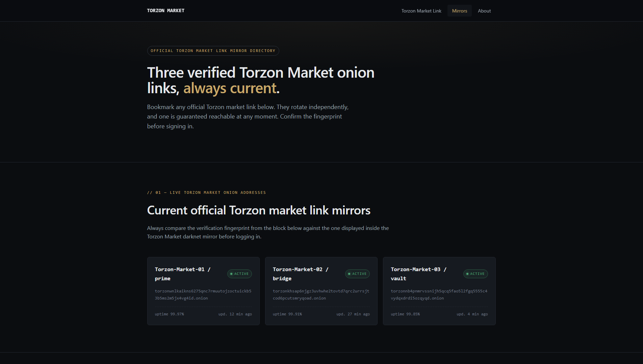The width and height of the screenshot is (643, 364).
Task: Select the Mirrors nav tab
Action: coord(459,11)
